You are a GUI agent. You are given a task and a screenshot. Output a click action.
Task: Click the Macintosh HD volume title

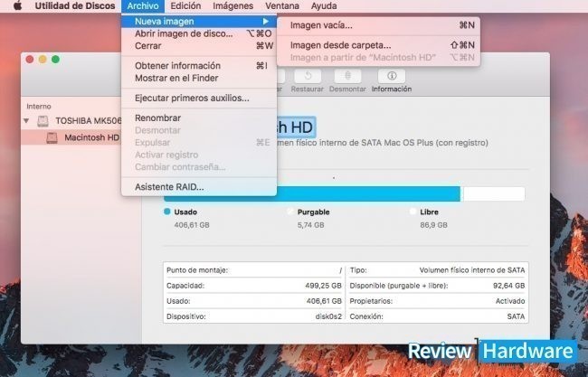tap(295, 127)
